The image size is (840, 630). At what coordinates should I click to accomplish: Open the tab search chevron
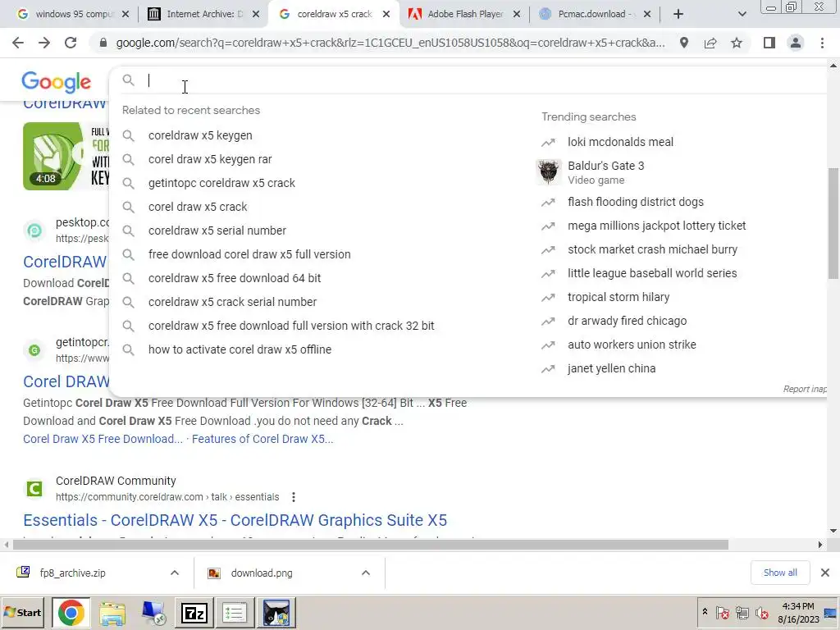tap(742, 14)
